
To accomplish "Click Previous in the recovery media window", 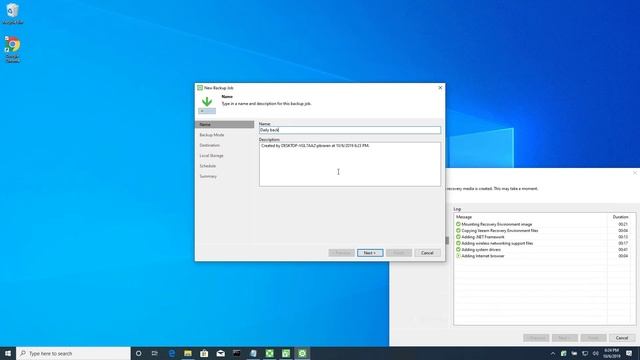I will coord(536,338).
